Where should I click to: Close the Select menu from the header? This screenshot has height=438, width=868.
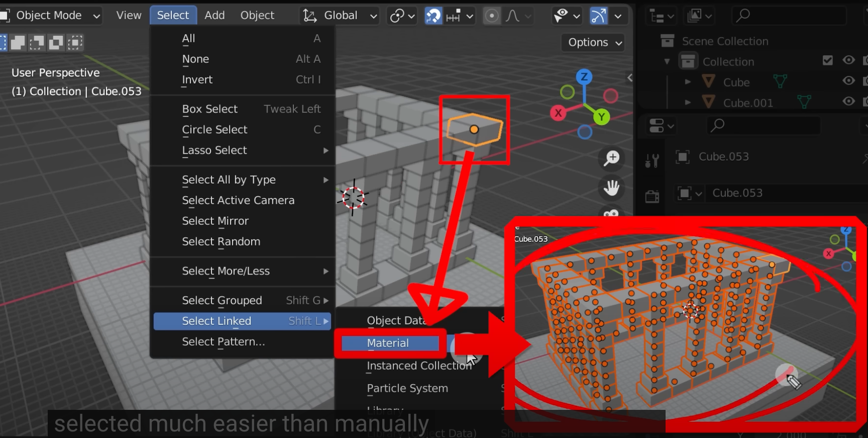pos(173,16)
